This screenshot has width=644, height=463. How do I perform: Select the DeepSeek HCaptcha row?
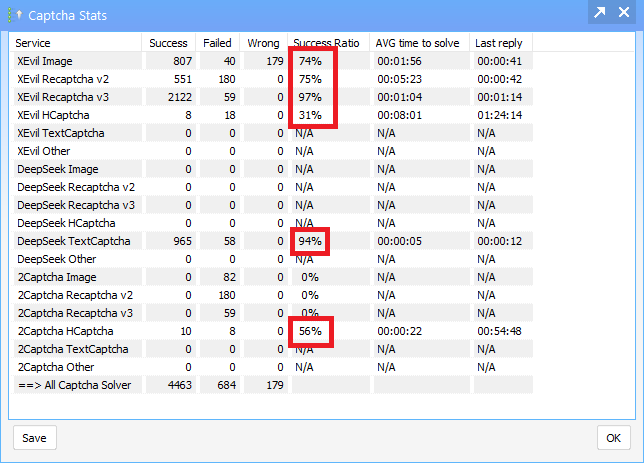coord(273,223)
